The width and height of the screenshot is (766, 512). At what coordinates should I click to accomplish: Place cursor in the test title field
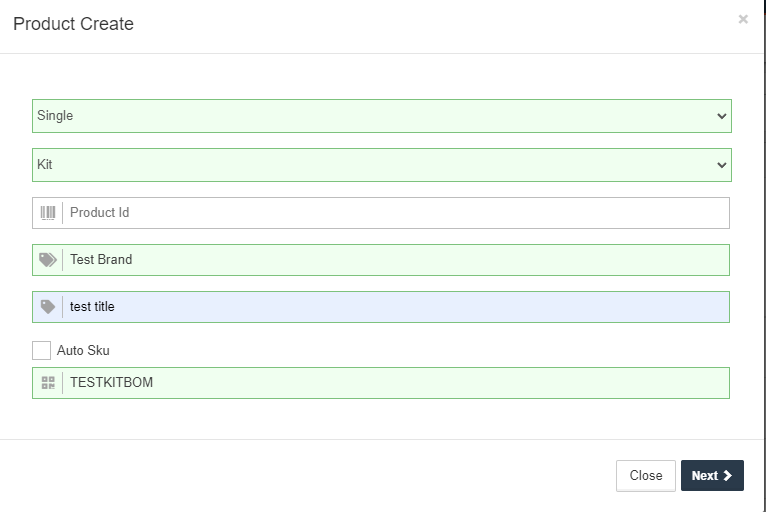(x=395, y=307)
